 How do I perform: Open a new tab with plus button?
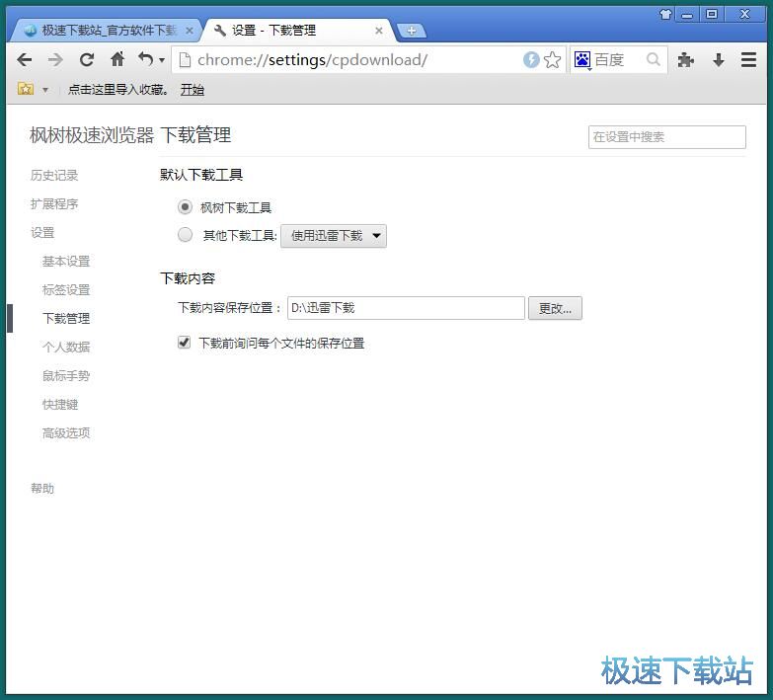pyautogui.click(x=412, y=31)
